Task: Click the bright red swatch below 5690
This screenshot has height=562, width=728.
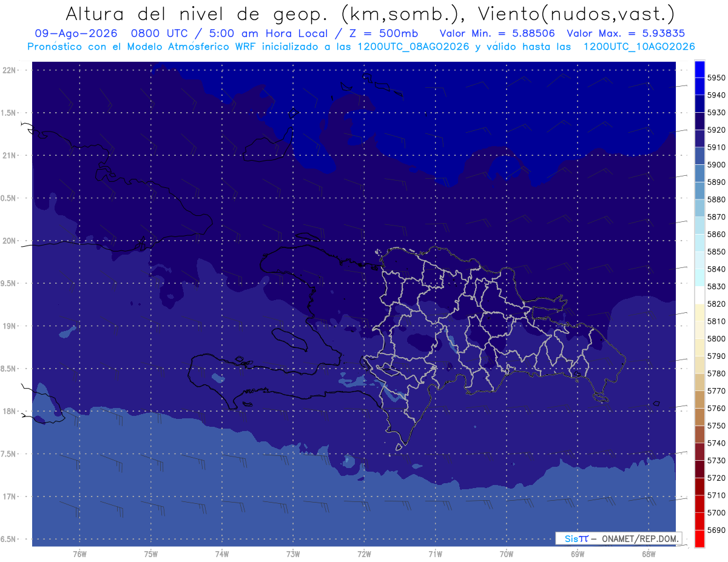Action: pos(699,538)
